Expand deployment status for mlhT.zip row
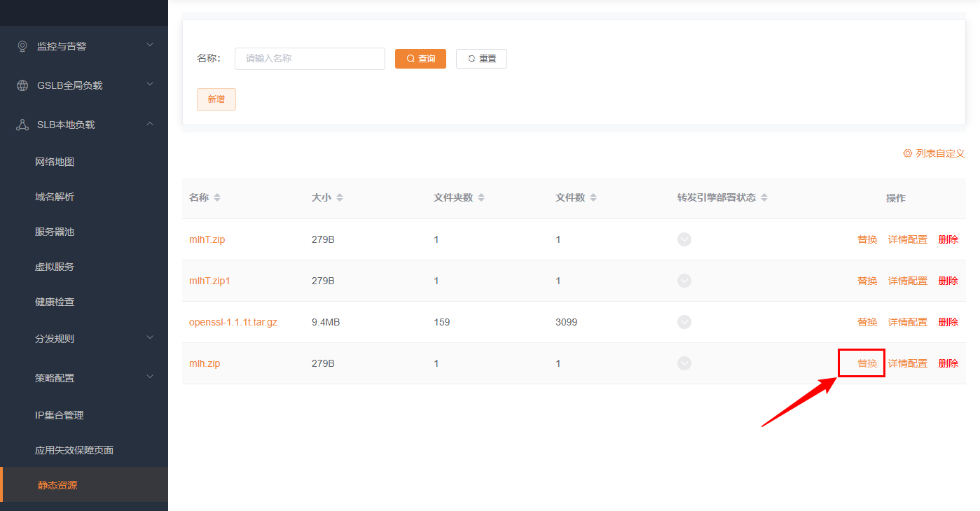 pos(684,239)
